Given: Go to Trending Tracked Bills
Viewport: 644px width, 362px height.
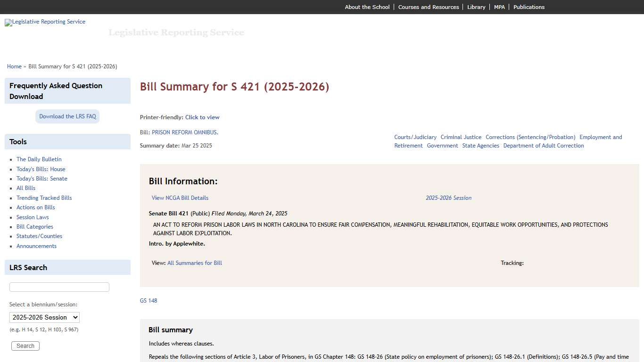Looking at the screenshot, I should [44, 197].
